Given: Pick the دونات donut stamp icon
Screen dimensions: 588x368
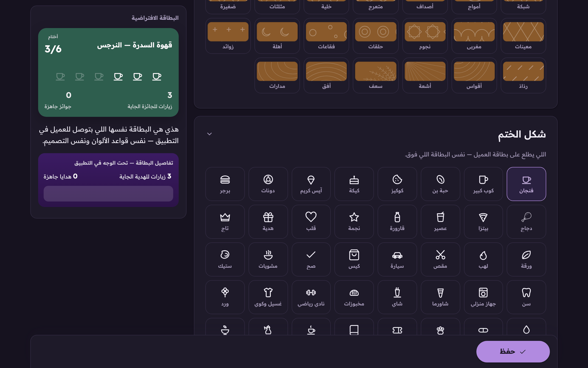Looking at the screenshot, I should pos(268,184).
